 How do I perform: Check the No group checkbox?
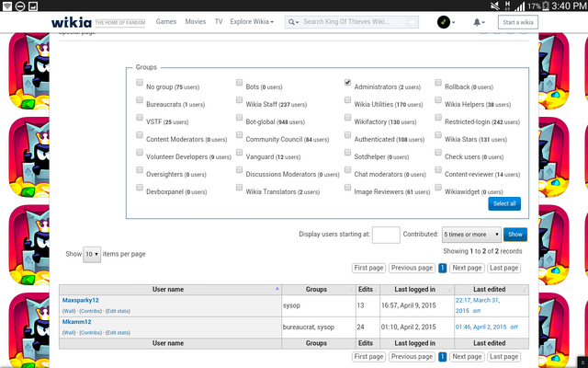(140, 82)
